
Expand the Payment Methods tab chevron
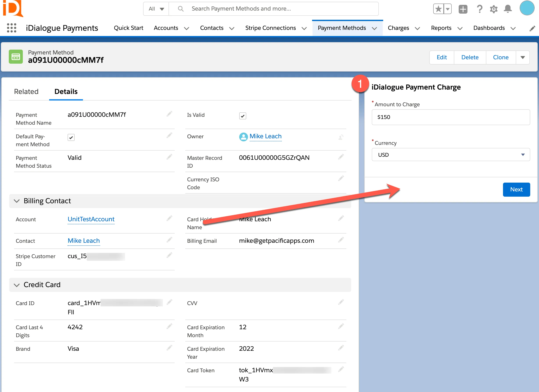374,29
